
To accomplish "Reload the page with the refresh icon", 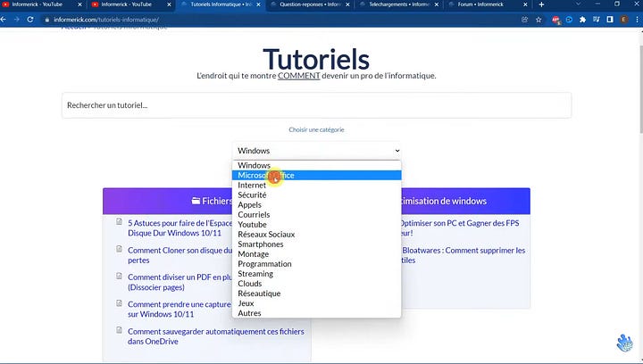I will (30, 20).
